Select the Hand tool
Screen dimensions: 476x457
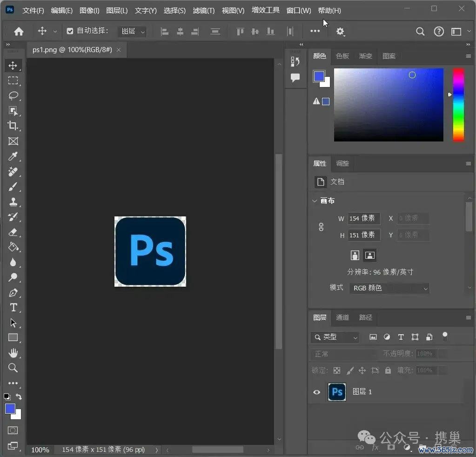[x=13, y=353]
